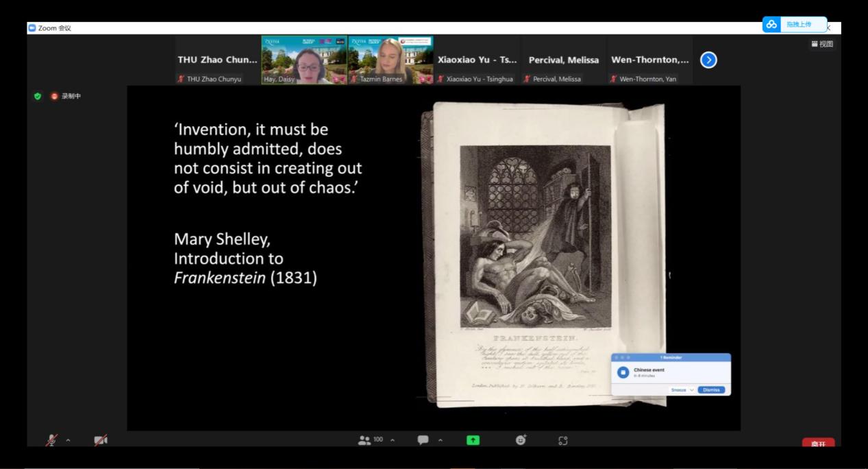Image resolution: width=868 pixels, height=469 pixels.
Task: Click the red recording indicator 录制中
Action: tap(67, 96)
